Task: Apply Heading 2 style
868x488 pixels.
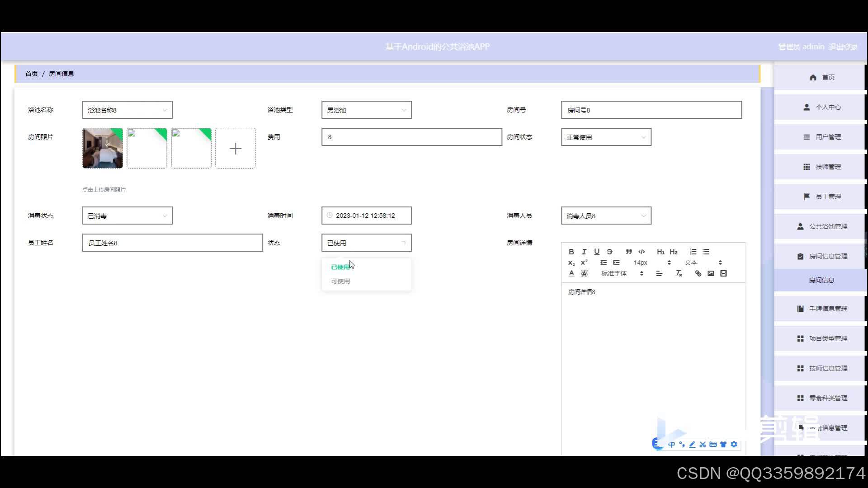Action: 674,252
